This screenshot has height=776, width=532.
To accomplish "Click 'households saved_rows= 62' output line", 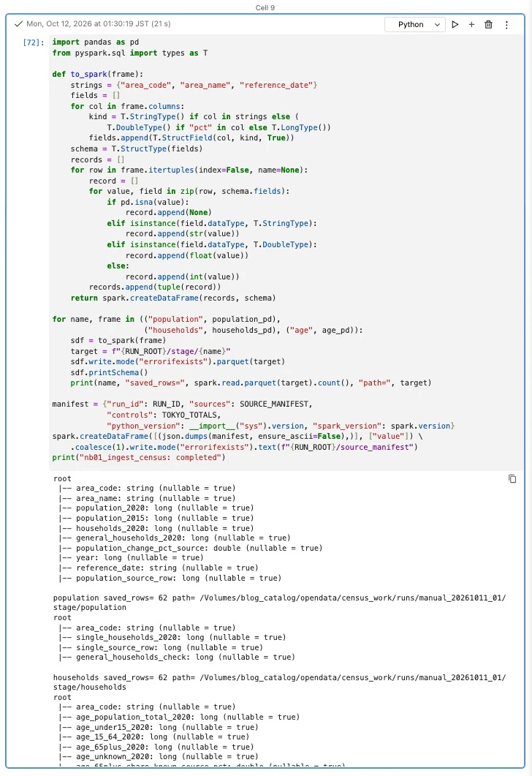I will pos(279,677).
